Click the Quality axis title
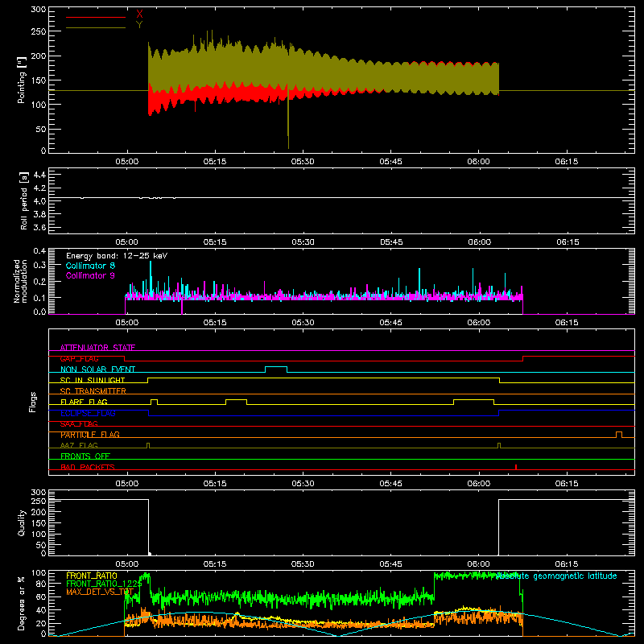The width and height of the screenshot is (644, 644). (x=22, y=522)
